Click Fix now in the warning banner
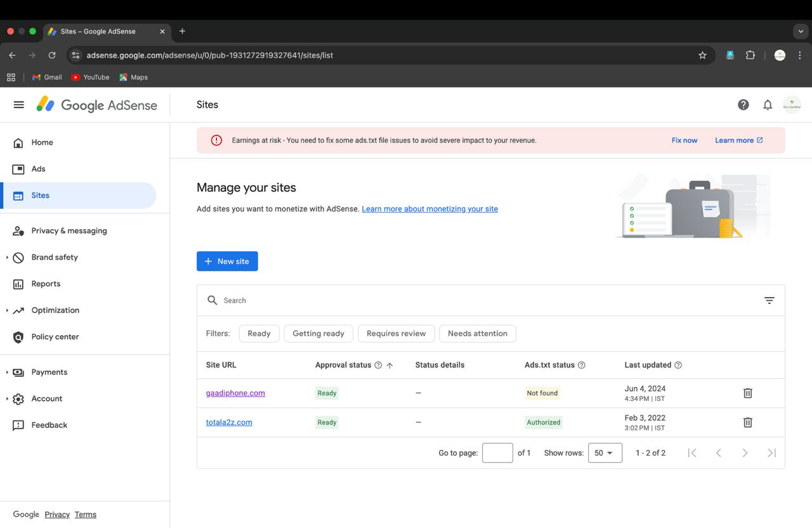 684,140
